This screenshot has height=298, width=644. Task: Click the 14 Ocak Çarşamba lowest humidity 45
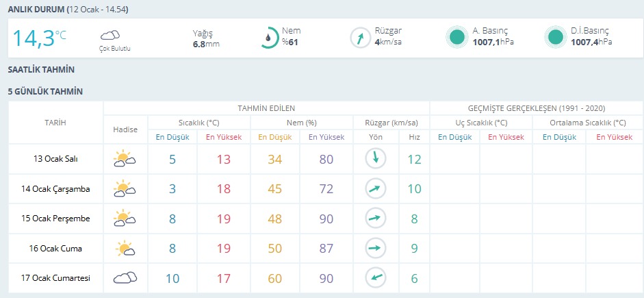click(x=274, y=189)
